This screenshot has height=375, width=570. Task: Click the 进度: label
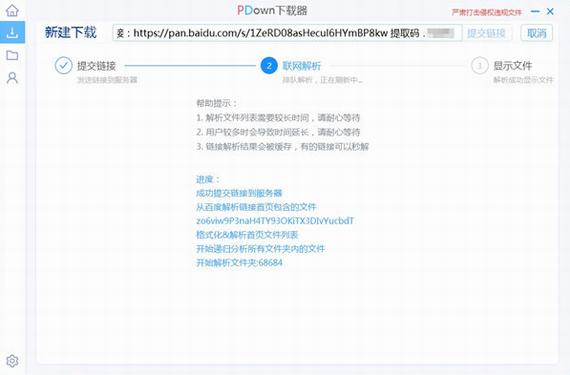(208, 179)
